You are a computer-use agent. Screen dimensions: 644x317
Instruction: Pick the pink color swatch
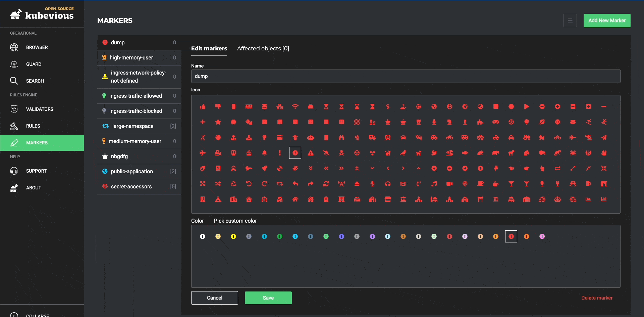542,236
